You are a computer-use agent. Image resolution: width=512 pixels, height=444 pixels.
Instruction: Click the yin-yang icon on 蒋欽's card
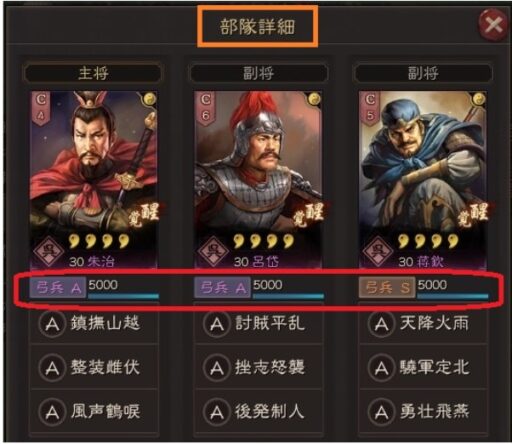[x=478, y=99]
